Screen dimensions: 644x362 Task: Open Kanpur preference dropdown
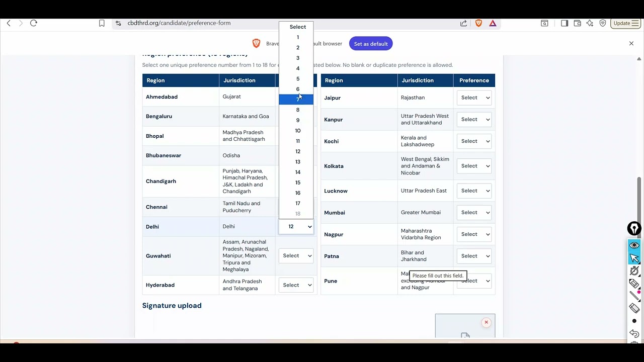coord(474,119)
